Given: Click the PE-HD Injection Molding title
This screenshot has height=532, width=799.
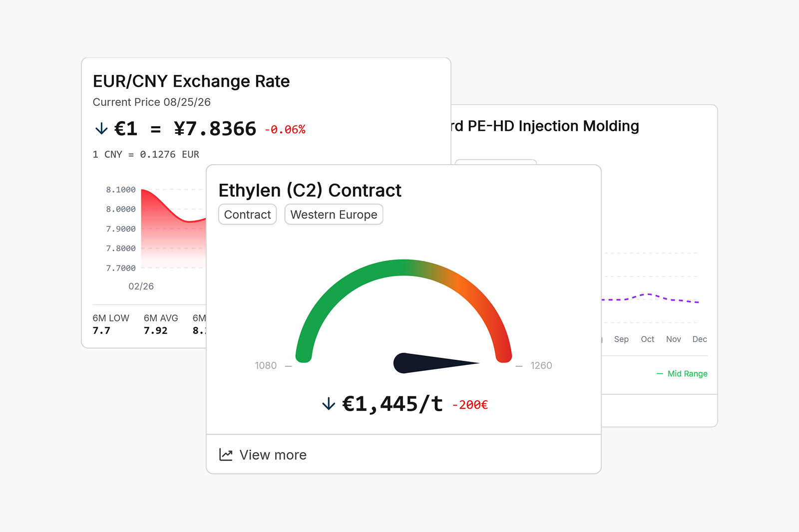Looking at the screenshot, I should pos(544,126).
